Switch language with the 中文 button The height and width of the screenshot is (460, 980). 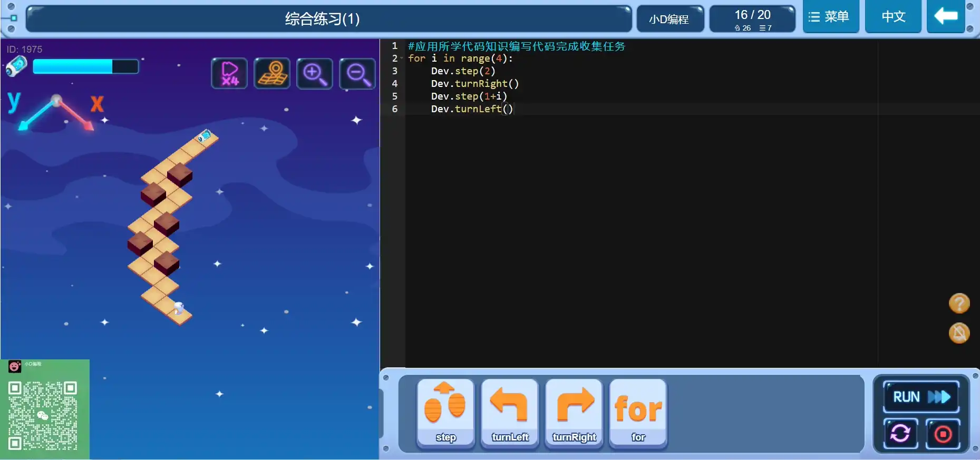tap(893, 17)
